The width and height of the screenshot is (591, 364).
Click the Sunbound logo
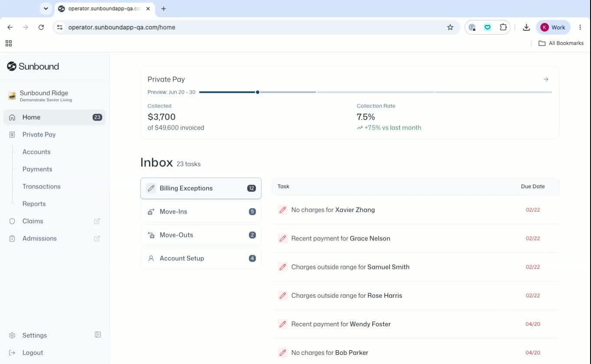coord(33,66)
